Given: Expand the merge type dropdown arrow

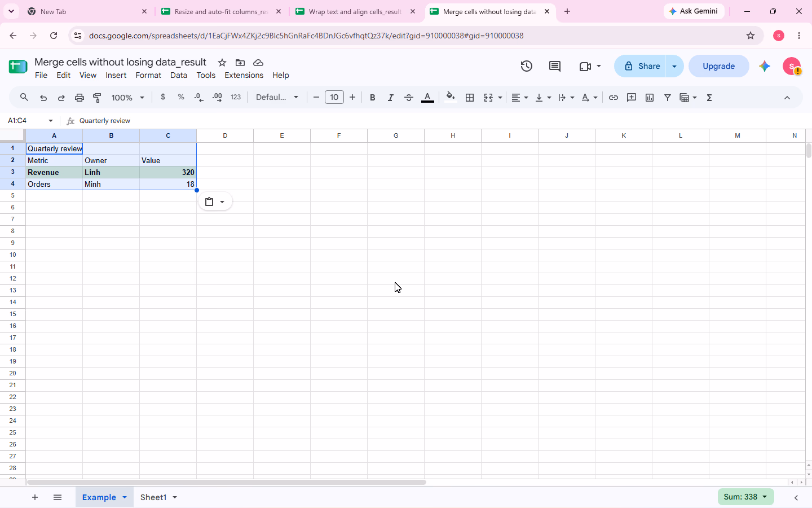Looking at the screenshot, I should [x=500, y=98].
